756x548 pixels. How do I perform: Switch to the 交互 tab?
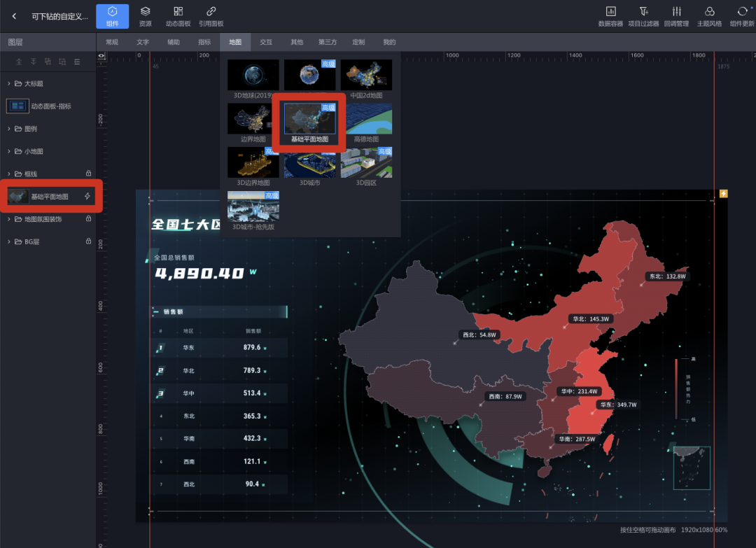click(x=266, y=41)
